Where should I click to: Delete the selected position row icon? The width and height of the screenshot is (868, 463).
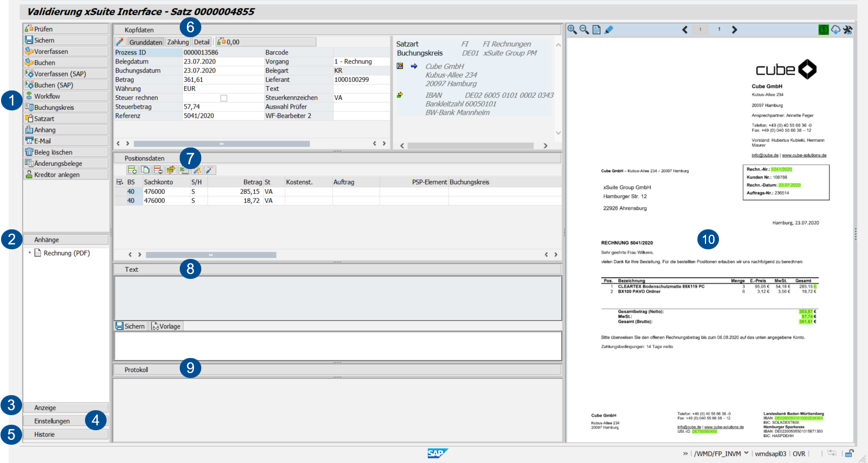pyautogui.click(x=158, y=170)
